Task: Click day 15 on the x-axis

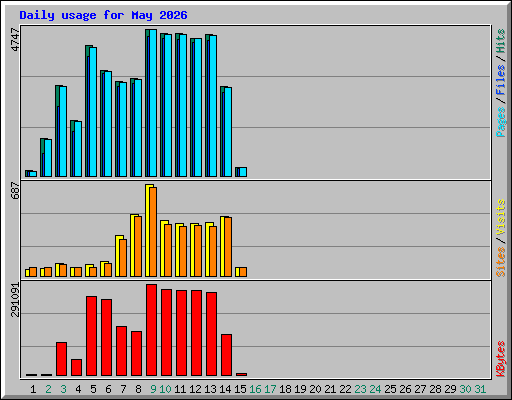Action: point(240,389)
